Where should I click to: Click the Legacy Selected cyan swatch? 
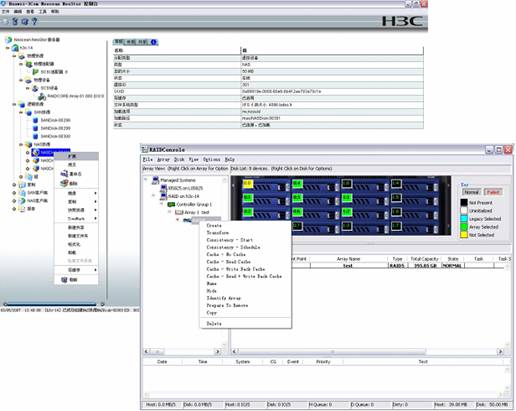click(x=464, y=219)
